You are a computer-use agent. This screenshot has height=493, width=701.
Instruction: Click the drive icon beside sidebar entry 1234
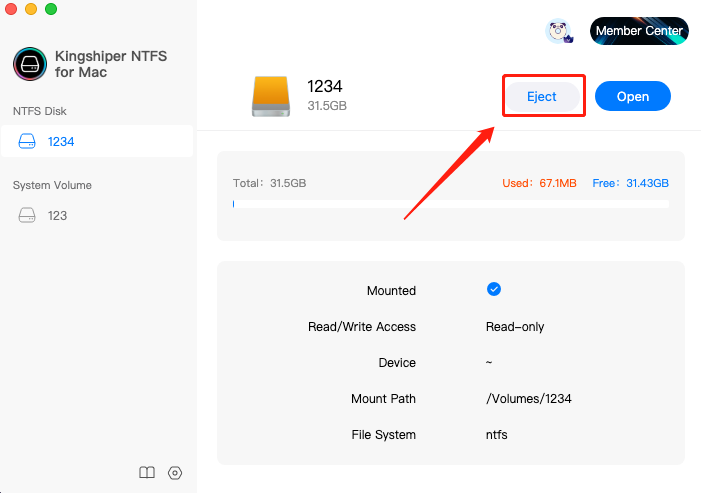pos(27,141)
